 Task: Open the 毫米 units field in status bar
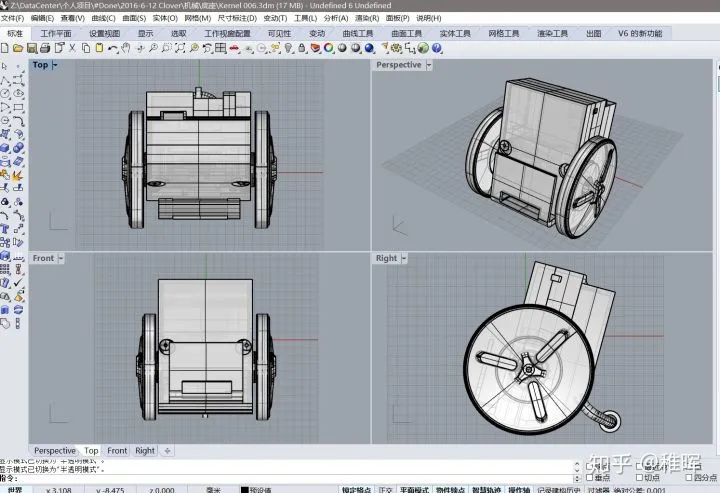click(214, 489)
